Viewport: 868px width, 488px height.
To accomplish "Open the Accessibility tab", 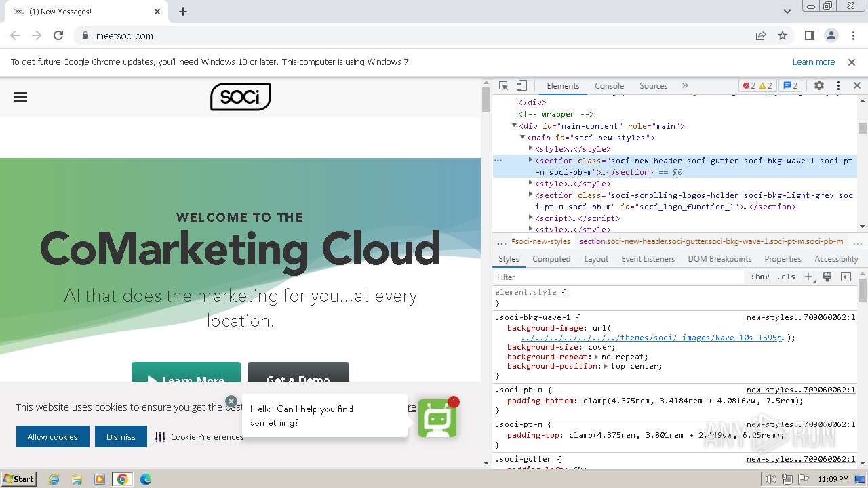I will 836,259.
